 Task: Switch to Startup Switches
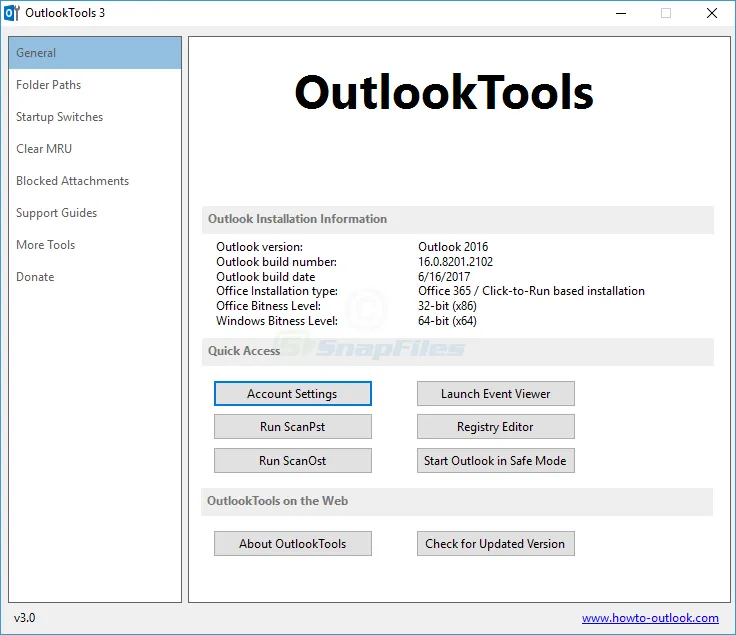pyautogui.click(x=95, y=117)
